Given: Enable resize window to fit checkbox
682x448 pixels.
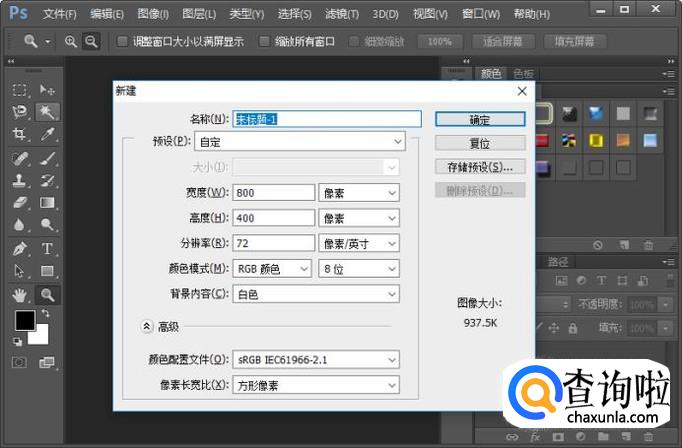Looking at the screenshot, I should (x=123, y=42).
